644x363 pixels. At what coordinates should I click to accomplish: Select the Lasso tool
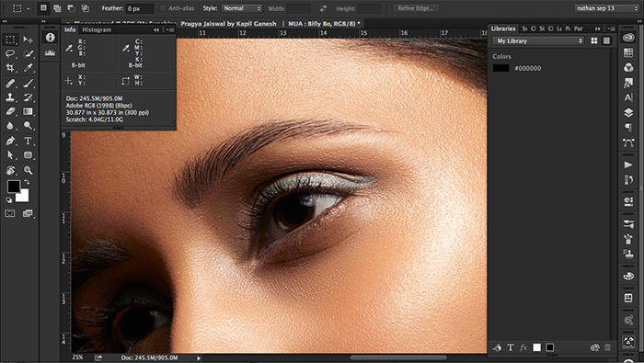point(10,53)
